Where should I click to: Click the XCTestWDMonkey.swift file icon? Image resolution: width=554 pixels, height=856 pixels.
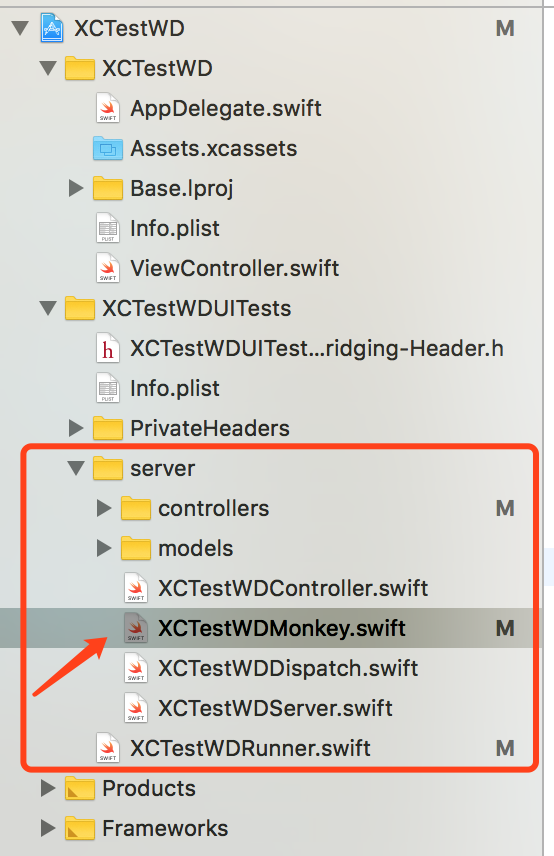[x=136, y=628]
